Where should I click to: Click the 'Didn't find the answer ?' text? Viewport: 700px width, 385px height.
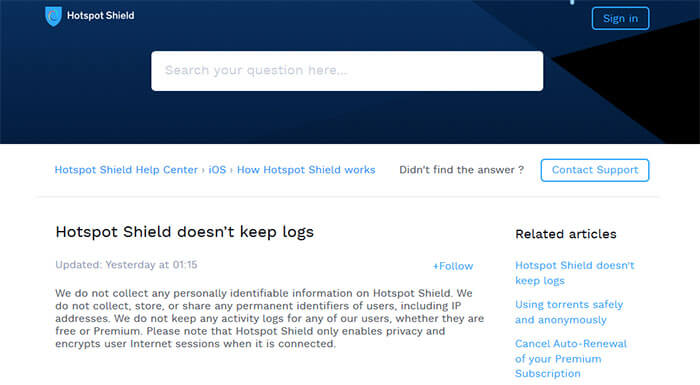pos(461,170)
